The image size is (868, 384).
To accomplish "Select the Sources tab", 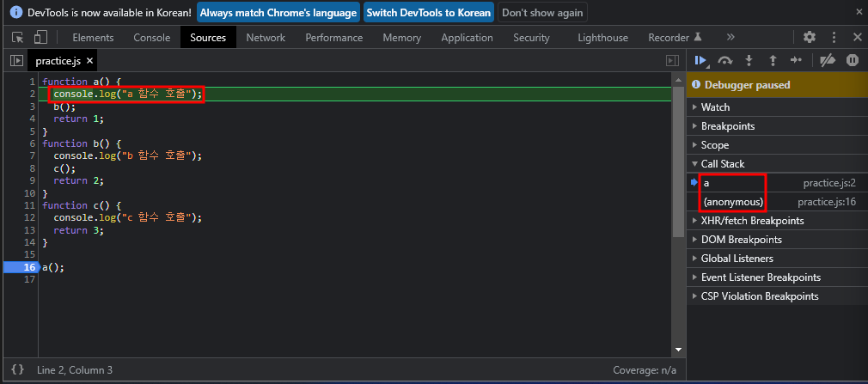I will (x=208, y=38).
